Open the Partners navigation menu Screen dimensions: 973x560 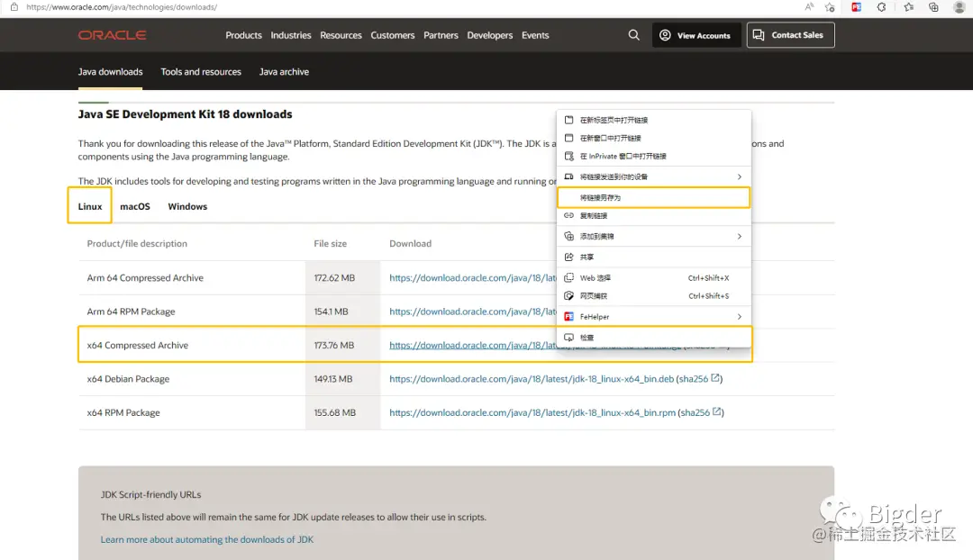(441, 35)
